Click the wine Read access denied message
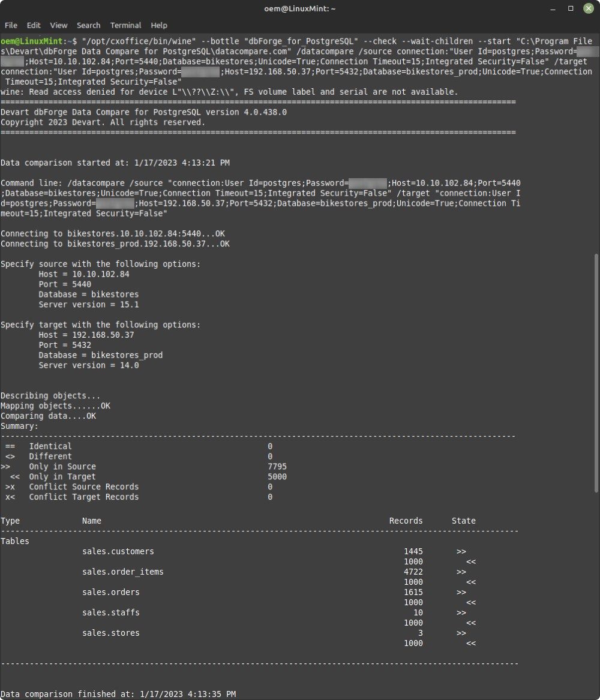Screen dimensions: 600x700 click(229, 92)
